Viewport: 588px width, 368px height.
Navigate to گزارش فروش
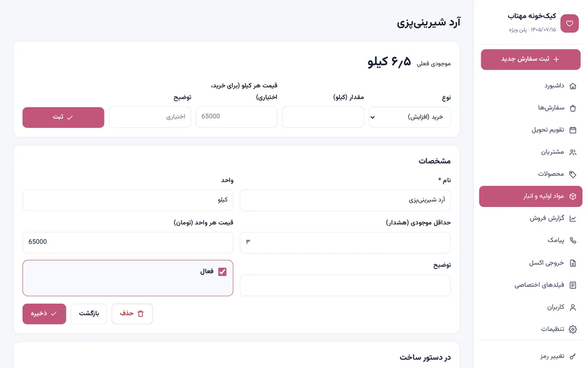531,218
